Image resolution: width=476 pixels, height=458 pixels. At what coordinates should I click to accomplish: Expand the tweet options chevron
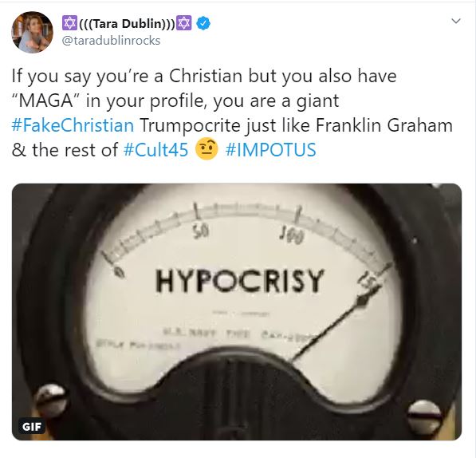pyautogui.click(x=456, y=21)
